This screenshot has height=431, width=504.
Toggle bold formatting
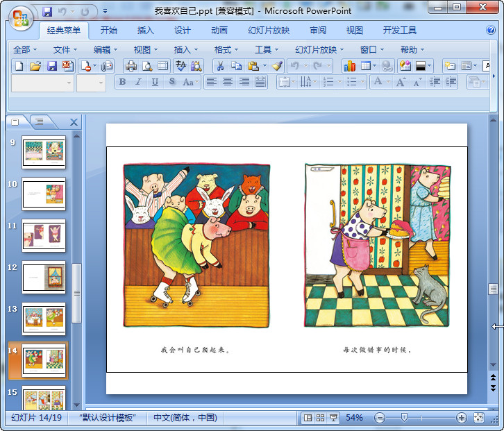point(122,82)
